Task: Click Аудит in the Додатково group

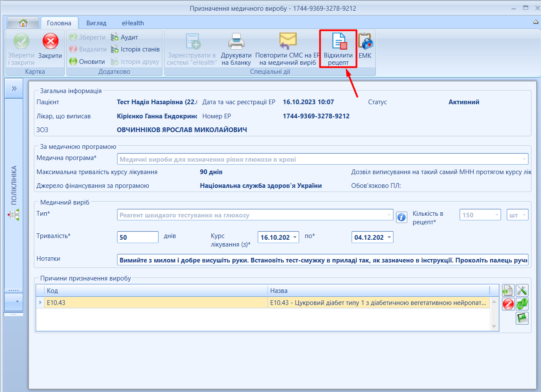Action: (124, 37)
